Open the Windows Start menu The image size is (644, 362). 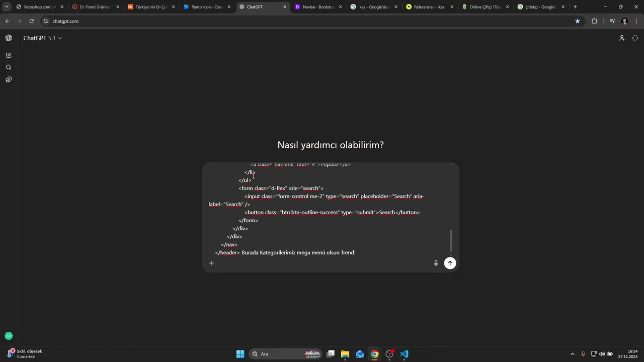pos(240,354)
